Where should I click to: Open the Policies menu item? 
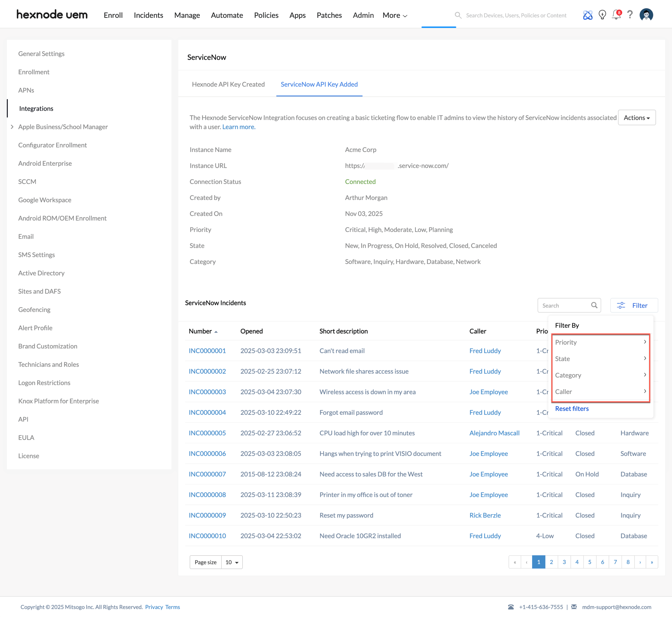(x=266, y=15)
